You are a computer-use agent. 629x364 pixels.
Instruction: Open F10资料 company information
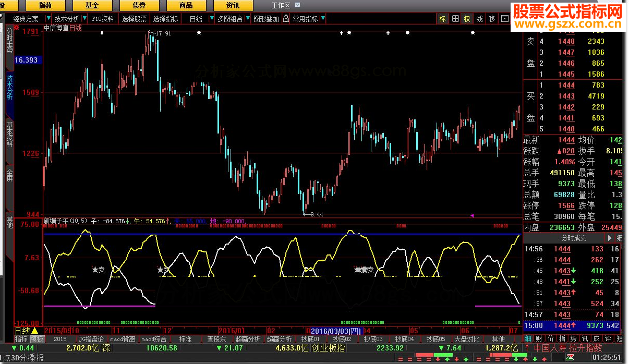click(x=103, y=19)
